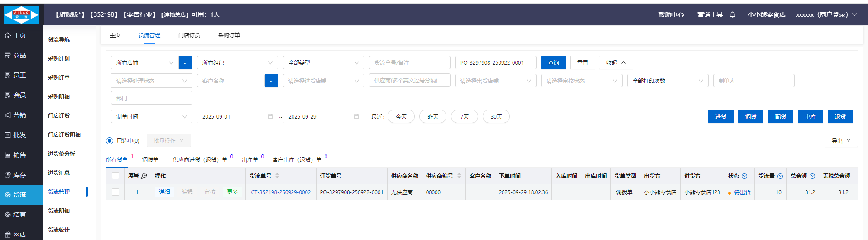Click the notification bell icon
This screenshot has height=240, width=868.
pos(732,15)
